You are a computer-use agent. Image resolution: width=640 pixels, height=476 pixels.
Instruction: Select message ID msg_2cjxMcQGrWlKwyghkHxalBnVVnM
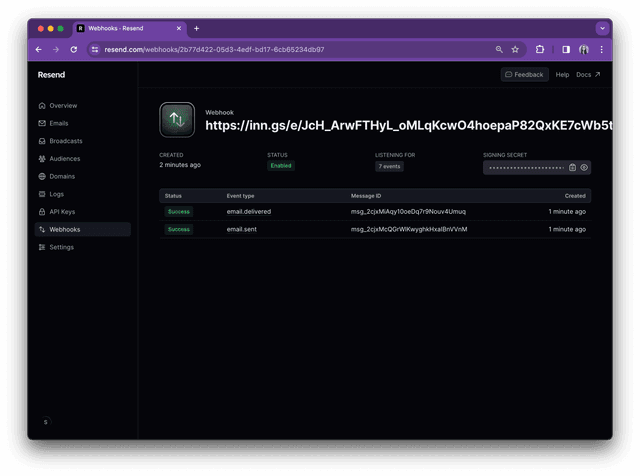pos(409,229)
